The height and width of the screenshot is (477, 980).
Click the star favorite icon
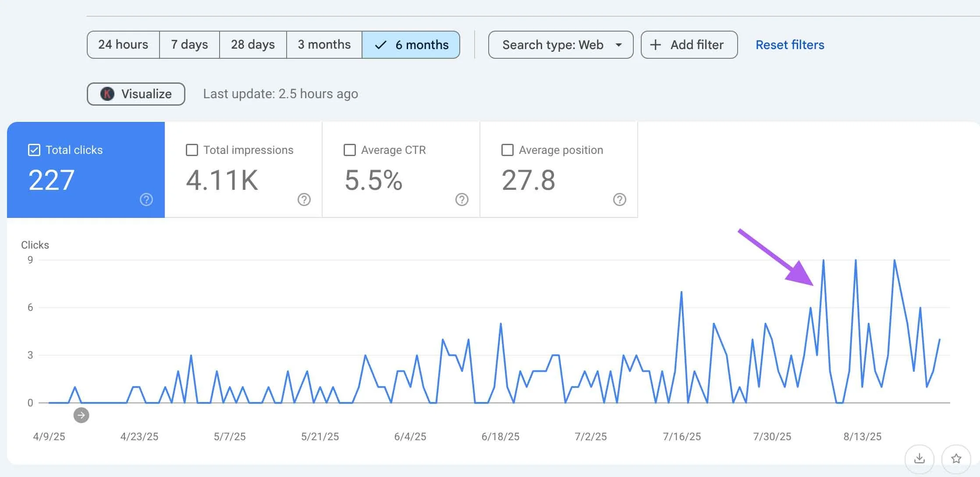(956, 459)
